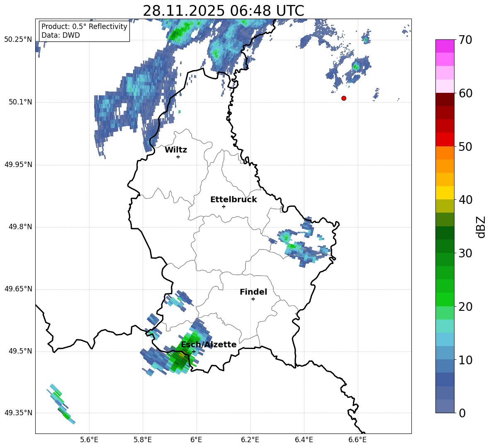
Task: Click the Ettelbruck station label
Action: (233, 200)
